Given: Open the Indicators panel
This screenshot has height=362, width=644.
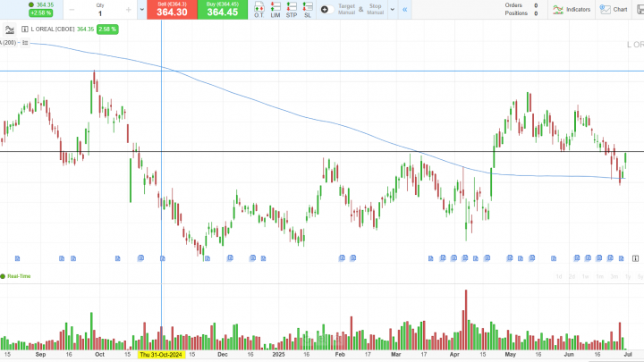Looking at the screenshot, I should point(571,10).
